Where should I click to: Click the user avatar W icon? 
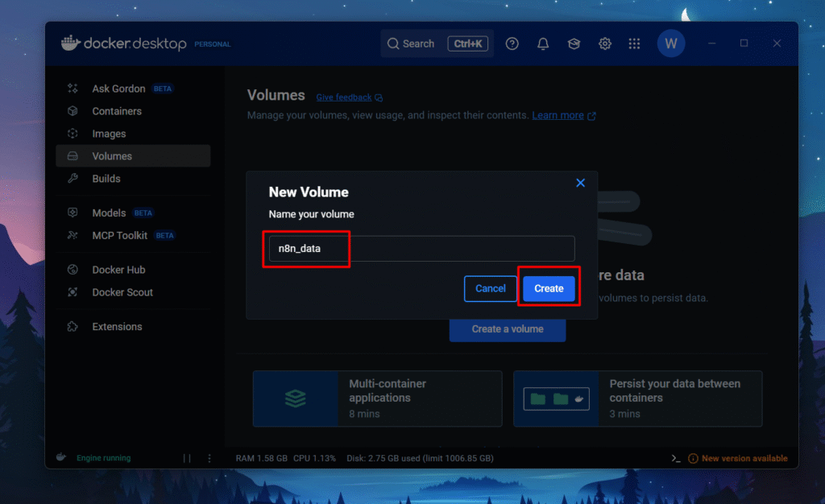671,43
